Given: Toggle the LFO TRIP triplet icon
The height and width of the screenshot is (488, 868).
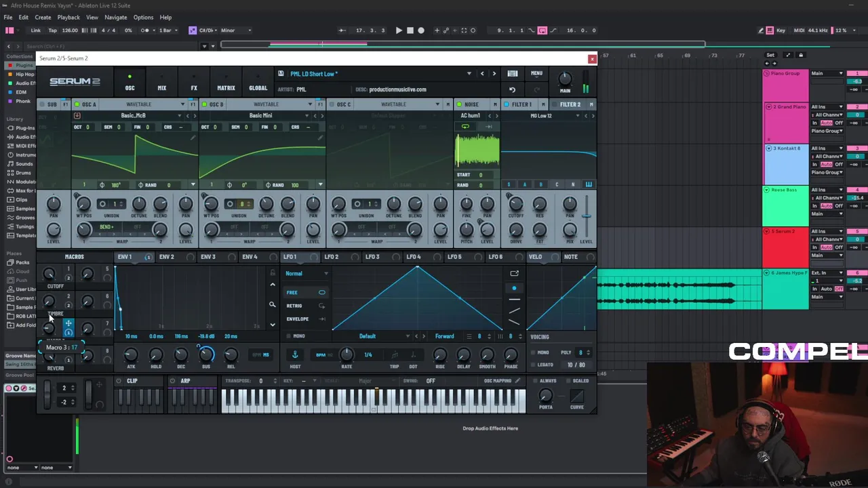Looking at the screenshot, I should (394, 354).
